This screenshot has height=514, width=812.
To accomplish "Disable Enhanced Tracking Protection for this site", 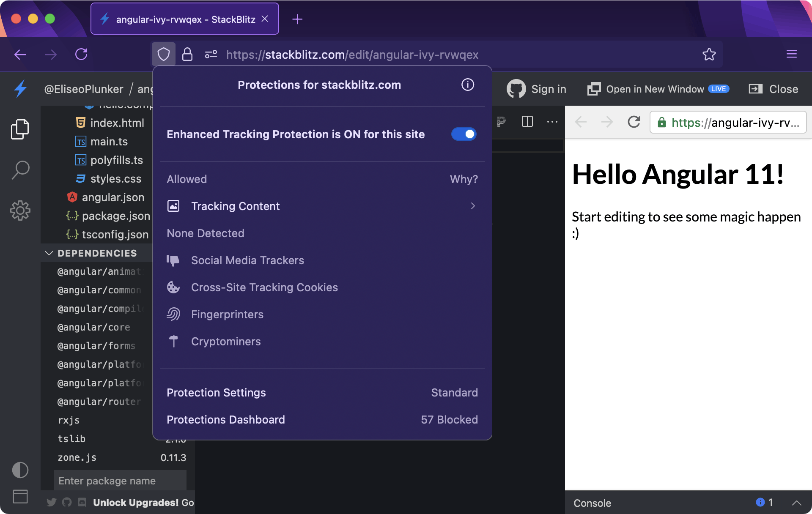I will click(x=464, y=134).
